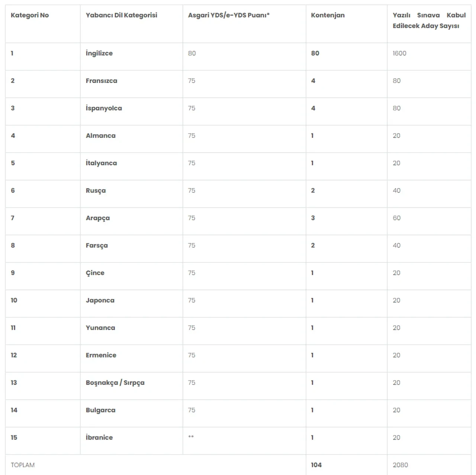Click the Yunanca language name

click(x=100, y=328)
